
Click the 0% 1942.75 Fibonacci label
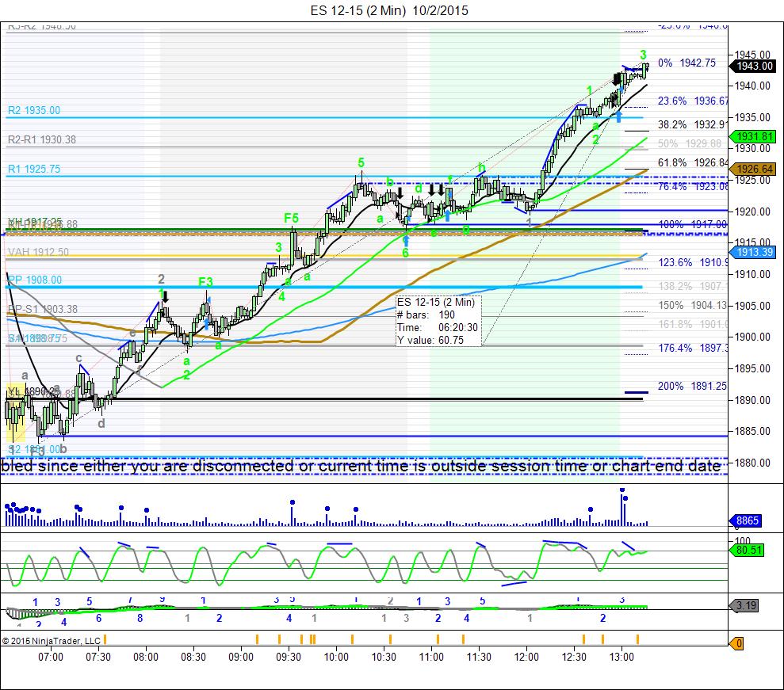tap(686, 63)
